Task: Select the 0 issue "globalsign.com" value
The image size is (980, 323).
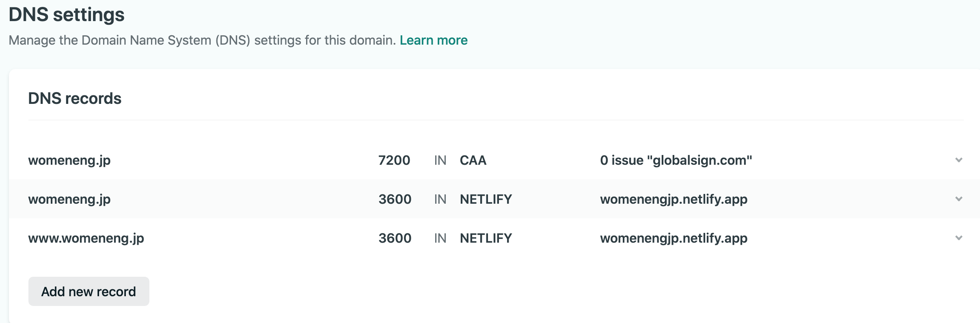Action: (676, 160)
